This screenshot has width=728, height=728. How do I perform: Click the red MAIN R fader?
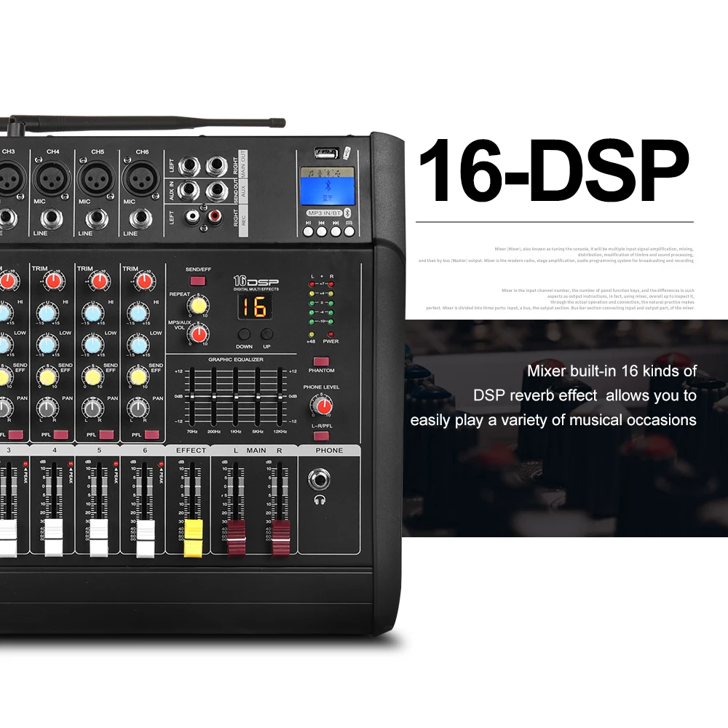[x=280, y=538]
